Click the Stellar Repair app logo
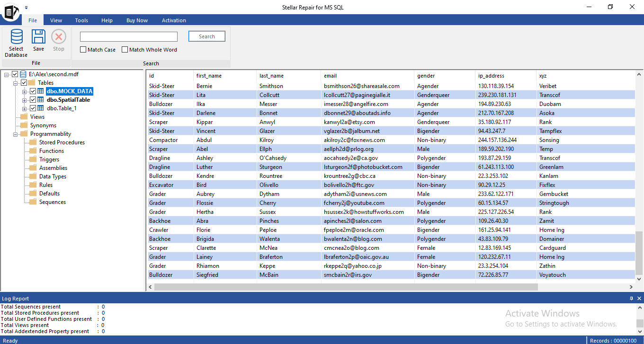The width and height of the screenshot is (644, 344). [10, 11]
